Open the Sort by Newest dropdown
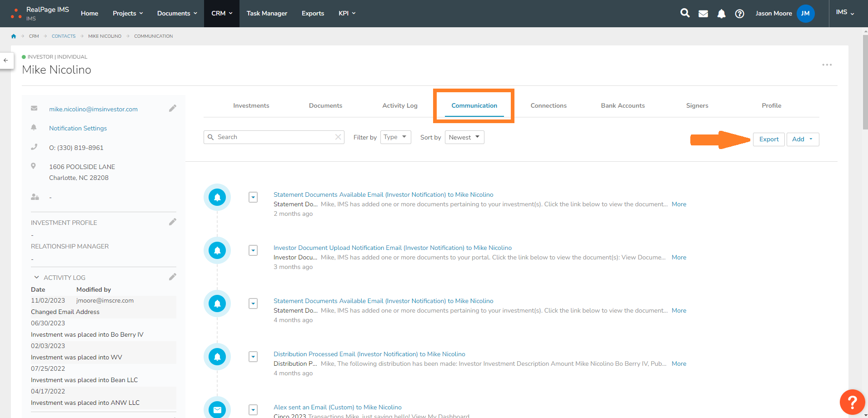The image size is (868, 418). coord(464,137)
